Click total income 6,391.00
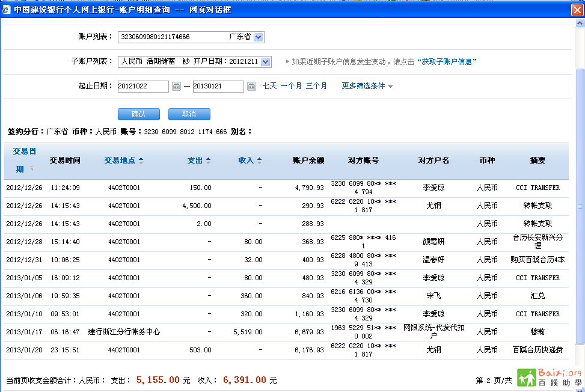 [x=245, y=380]
